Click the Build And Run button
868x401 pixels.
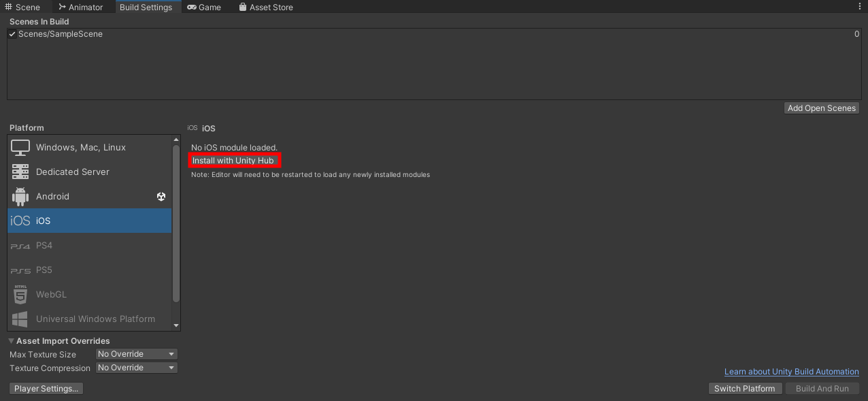coord(822,389)
